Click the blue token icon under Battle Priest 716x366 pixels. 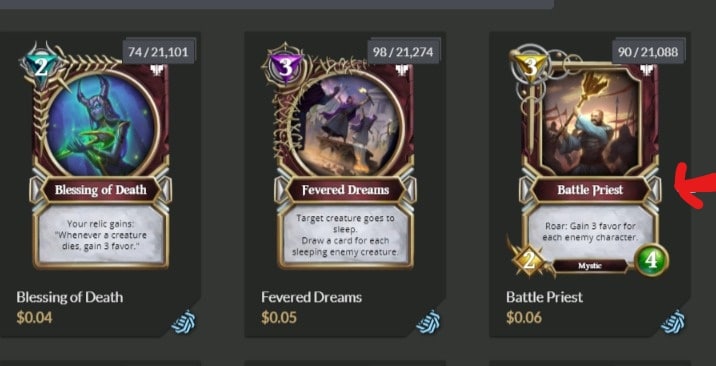[674, 322]
